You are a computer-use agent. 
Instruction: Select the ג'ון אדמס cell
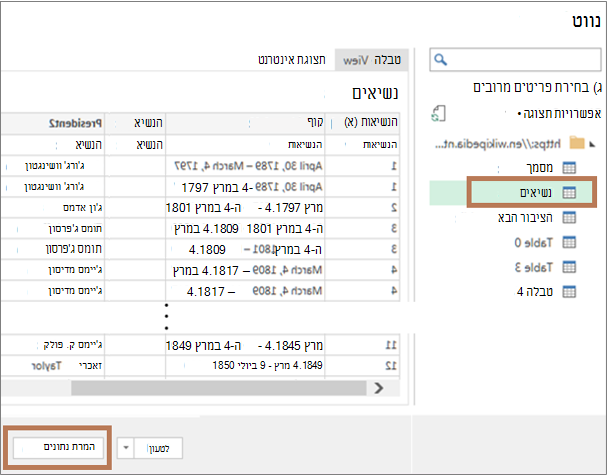pos(53,208)
